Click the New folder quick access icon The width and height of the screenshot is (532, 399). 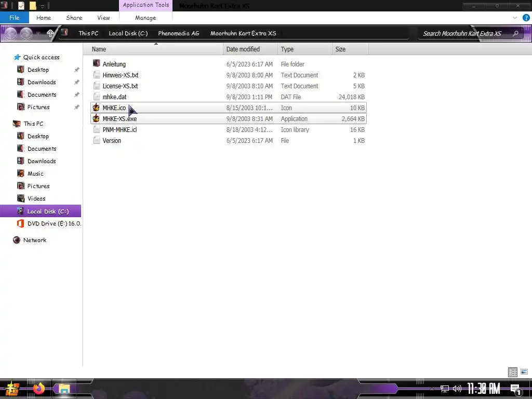point(33,5)
